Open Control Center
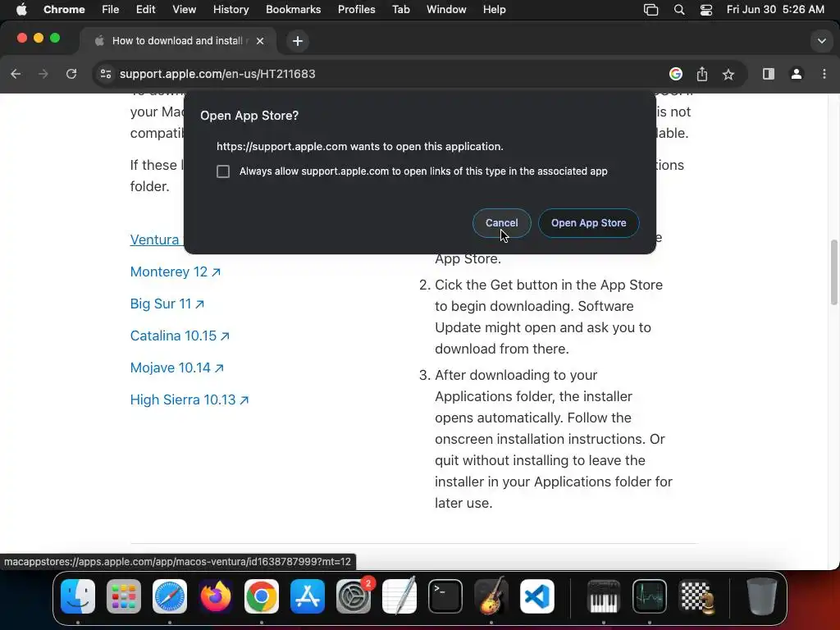This screenshot has height=630, width=840. click(706, 10)
